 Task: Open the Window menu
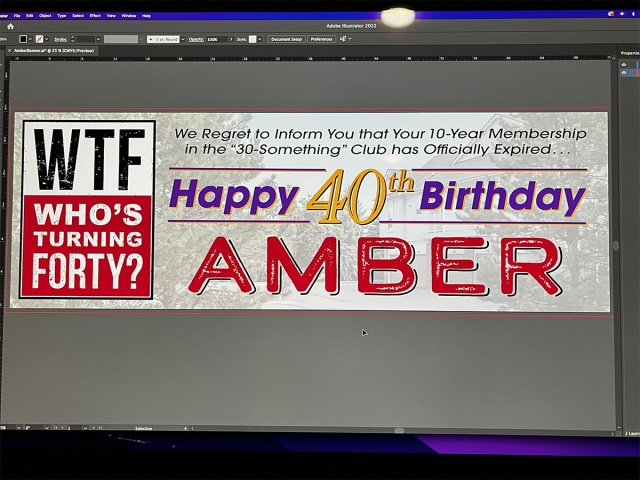click(129, 16)
